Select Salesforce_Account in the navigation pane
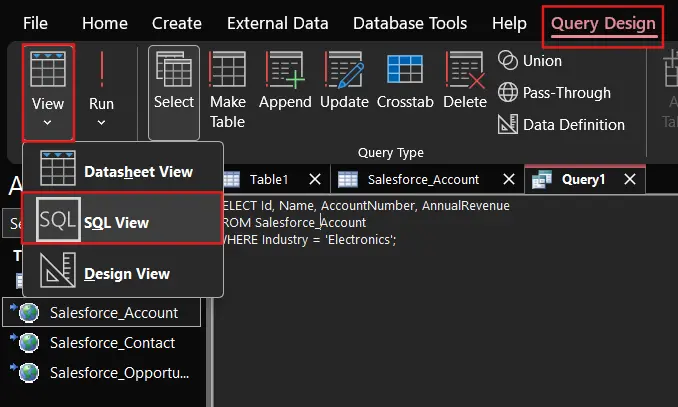This screenshot has width=678, height=407. (102, 312)
